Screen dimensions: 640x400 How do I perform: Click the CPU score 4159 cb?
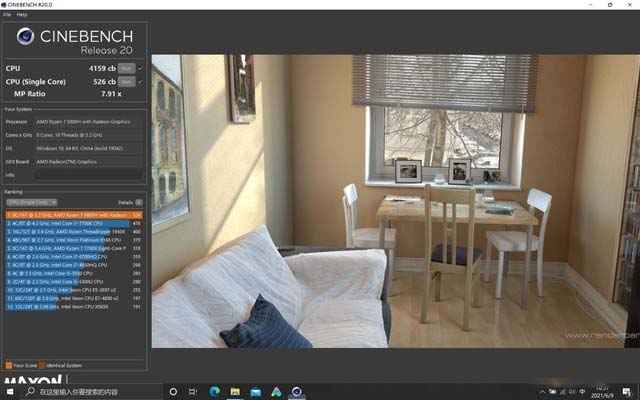102,68
